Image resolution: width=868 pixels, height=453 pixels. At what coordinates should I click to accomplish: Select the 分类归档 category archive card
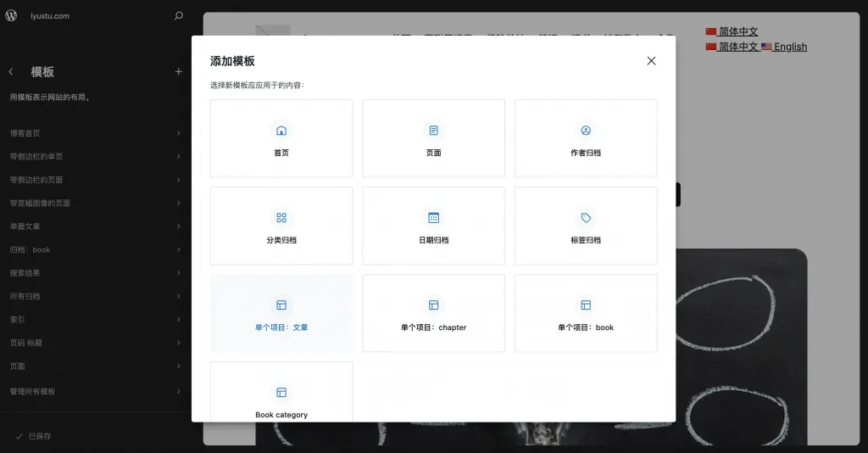pos(281,226)
